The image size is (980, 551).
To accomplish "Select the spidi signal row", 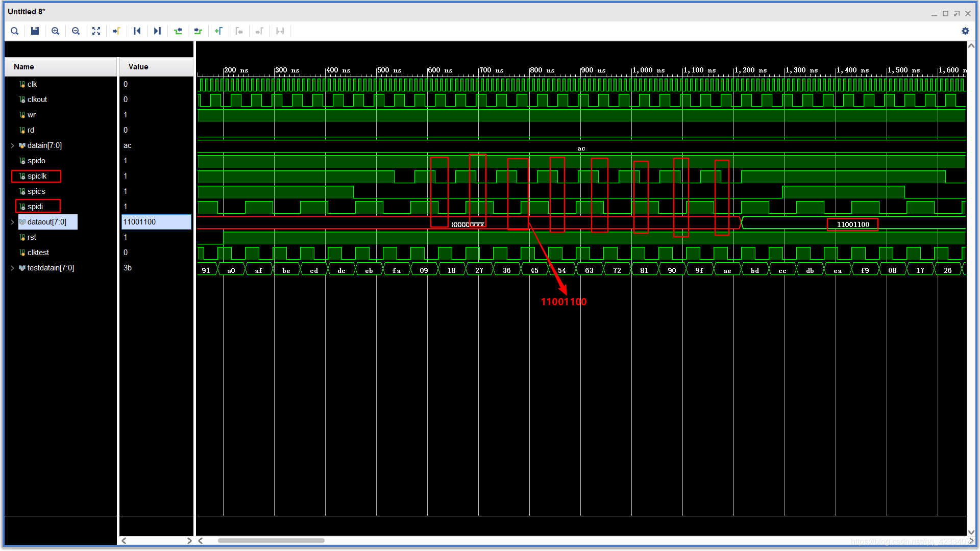I will coord(35,207).
